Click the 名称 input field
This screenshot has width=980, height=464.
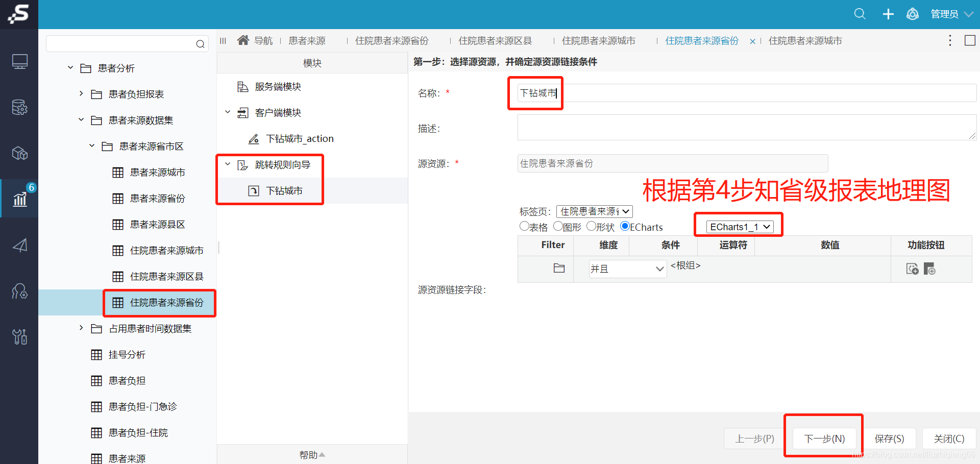pos(747,93)
